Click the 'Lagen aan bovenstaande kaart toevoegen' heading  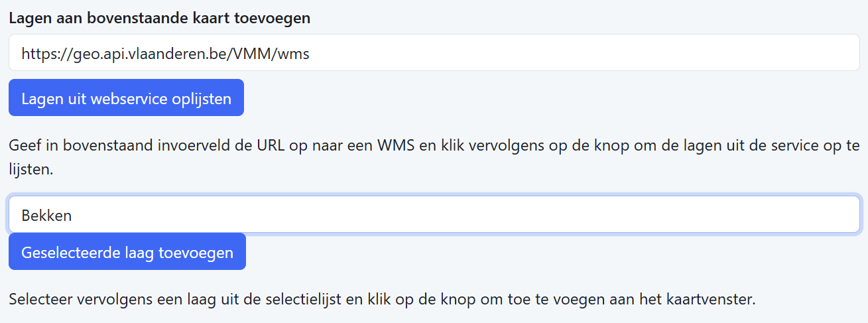[x=160, y=18]
